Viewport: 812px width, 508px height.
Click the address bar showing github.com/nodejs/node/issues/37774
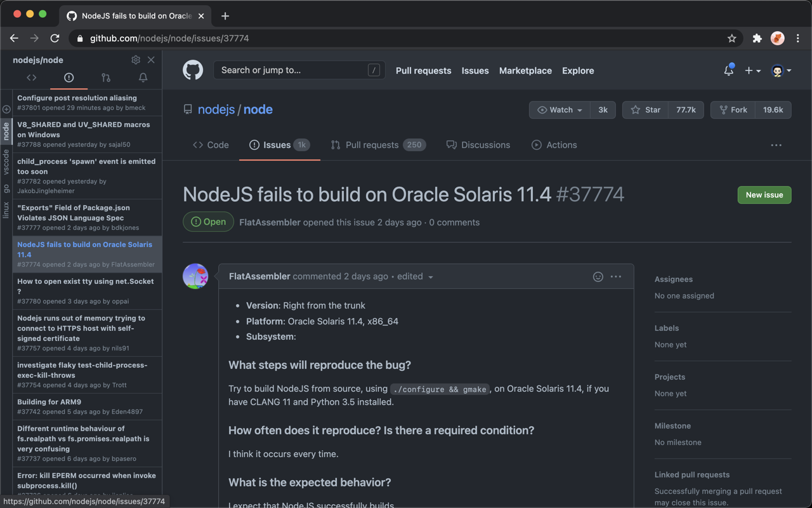click(406, 38)
